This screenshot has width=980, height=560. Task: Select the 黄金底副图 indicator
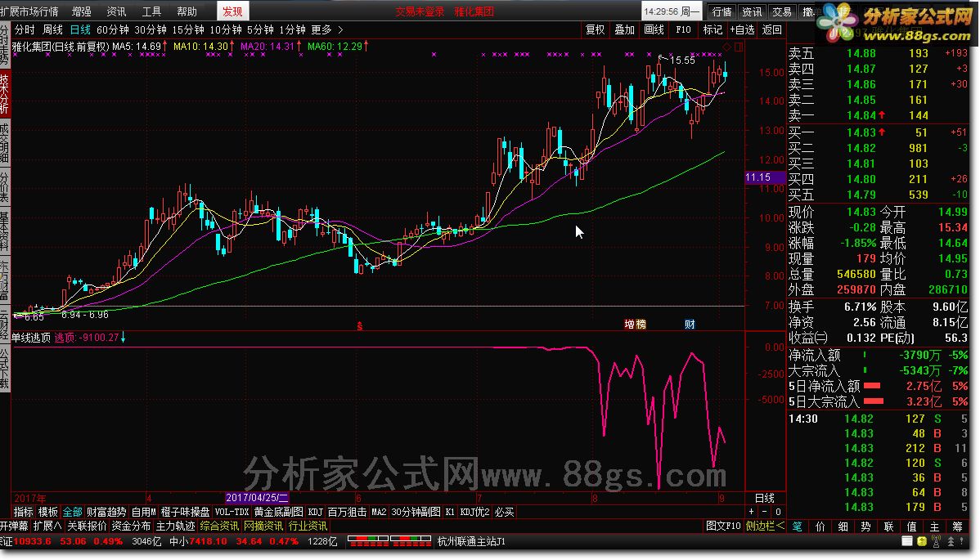(279, 512)
